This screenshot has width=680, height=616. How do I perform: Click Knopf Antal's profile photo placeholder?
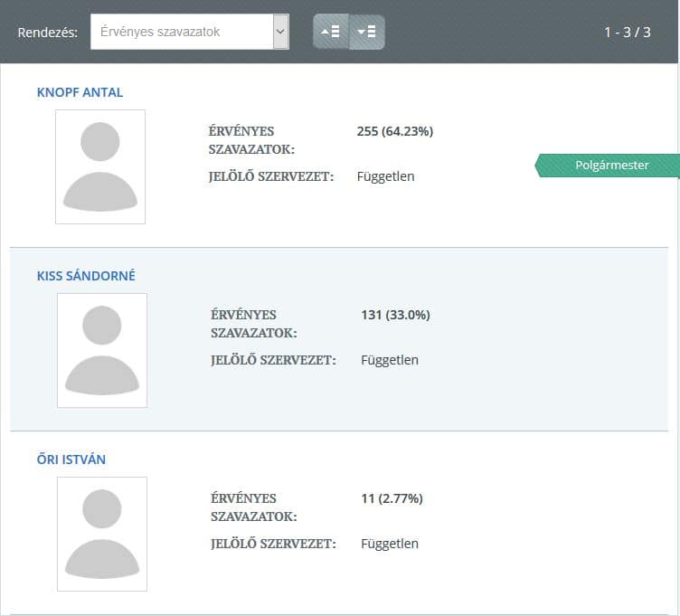click(x=100, y=166)
